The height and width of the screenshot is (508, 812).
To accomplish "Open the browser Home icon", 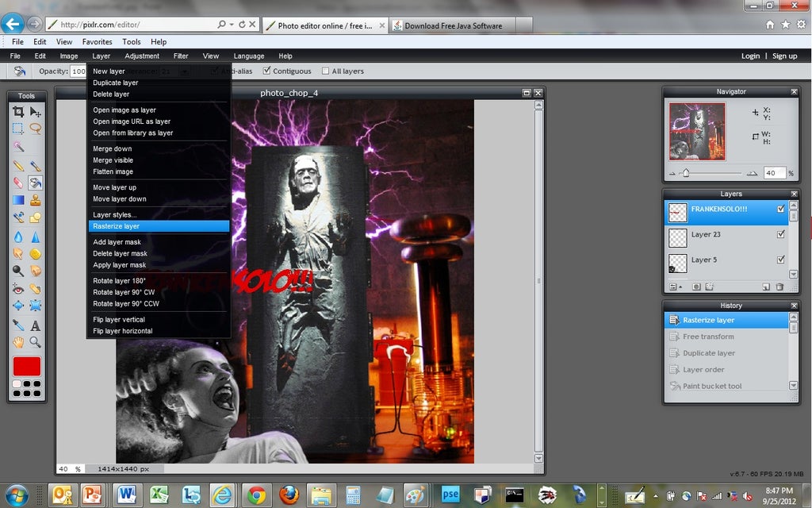I will tap(770, 25).
